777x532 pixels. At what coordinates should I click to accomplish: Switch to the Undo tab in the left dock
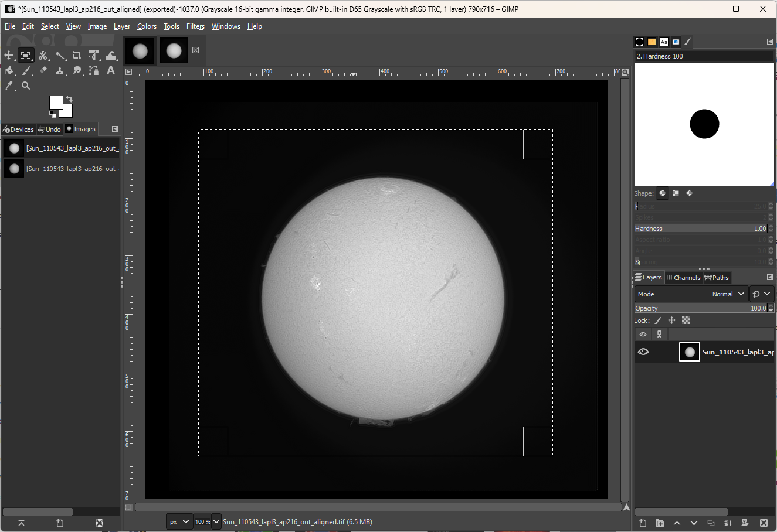[49, 129]
